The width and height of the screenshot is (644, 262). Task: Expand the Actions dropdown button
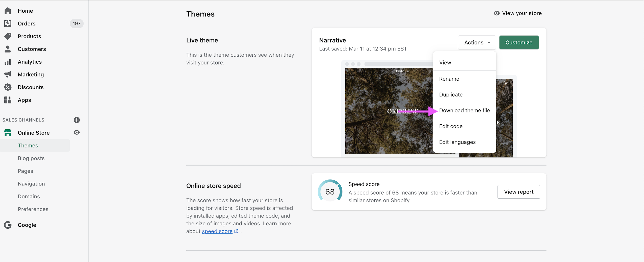477,42
